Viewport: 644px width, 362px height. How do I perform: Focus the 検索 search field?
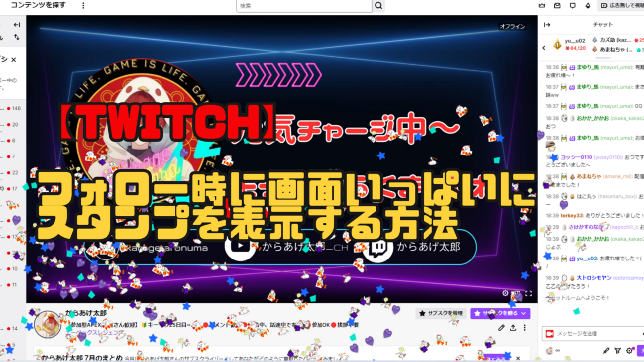pos(304,6)
